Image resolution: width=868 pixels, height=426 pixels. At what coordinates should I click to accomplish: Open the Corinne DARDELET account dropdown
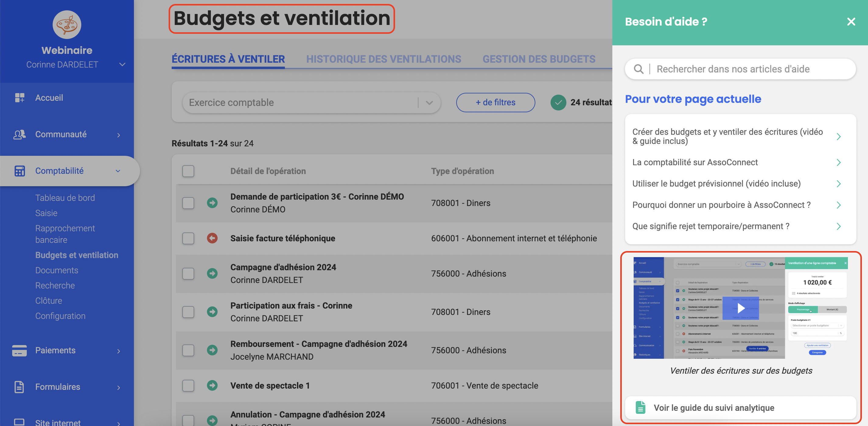pos(122,64)
